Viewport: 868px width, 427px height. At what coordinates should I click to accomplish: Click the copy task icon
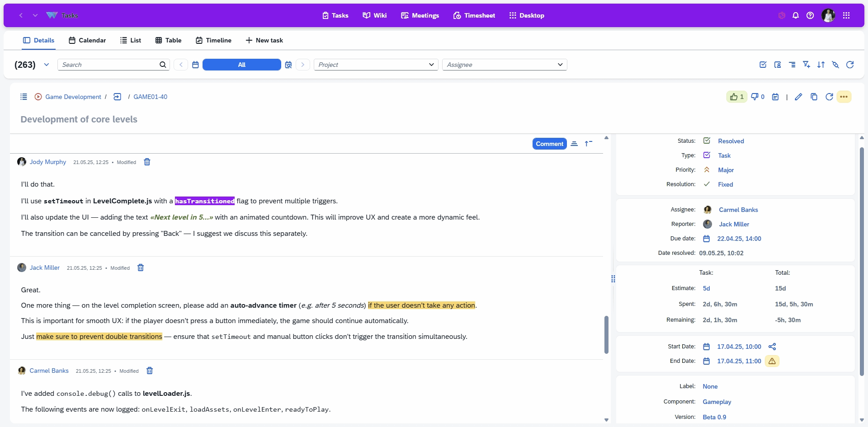814,97
